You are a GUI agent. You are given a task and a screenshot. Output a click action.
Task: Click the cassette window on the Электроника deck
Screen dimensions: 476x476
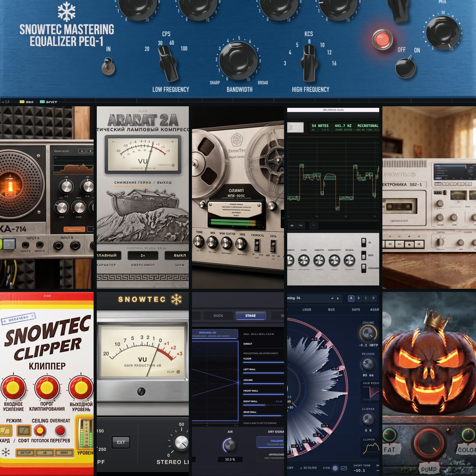(399, 206)
